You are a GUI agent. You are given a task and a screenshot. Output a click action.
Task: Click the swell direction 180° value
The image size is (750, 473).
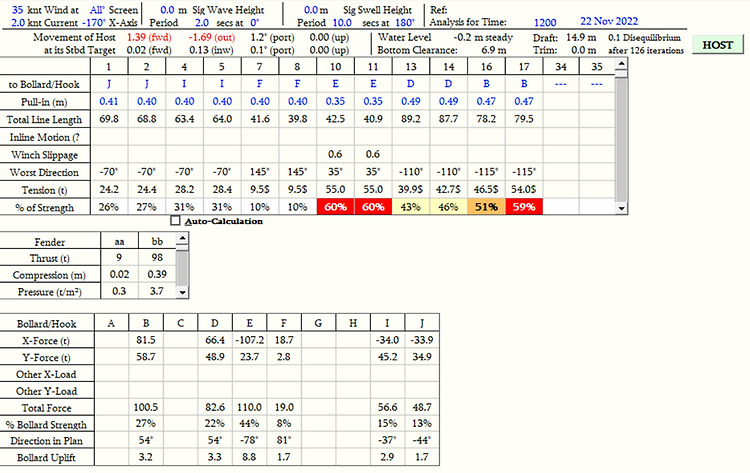405,22
